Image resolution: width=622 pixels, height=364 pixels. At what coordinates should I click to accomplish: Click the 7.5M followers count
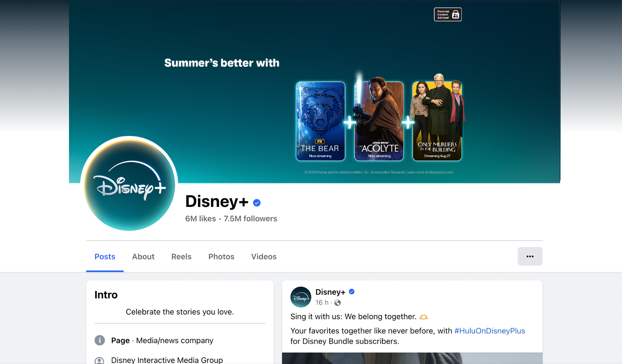coord(250,219)
